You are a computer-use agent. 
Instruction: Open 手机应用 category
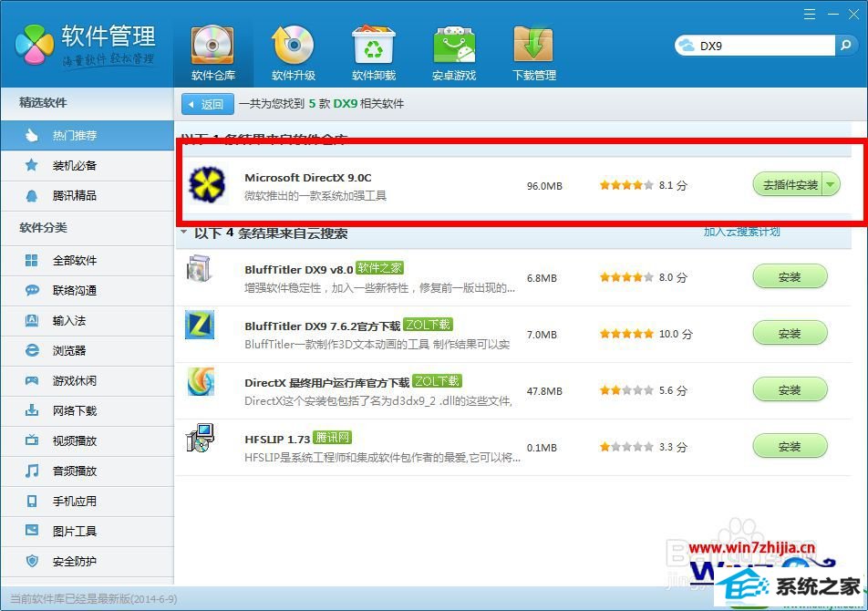pos(87,501)
